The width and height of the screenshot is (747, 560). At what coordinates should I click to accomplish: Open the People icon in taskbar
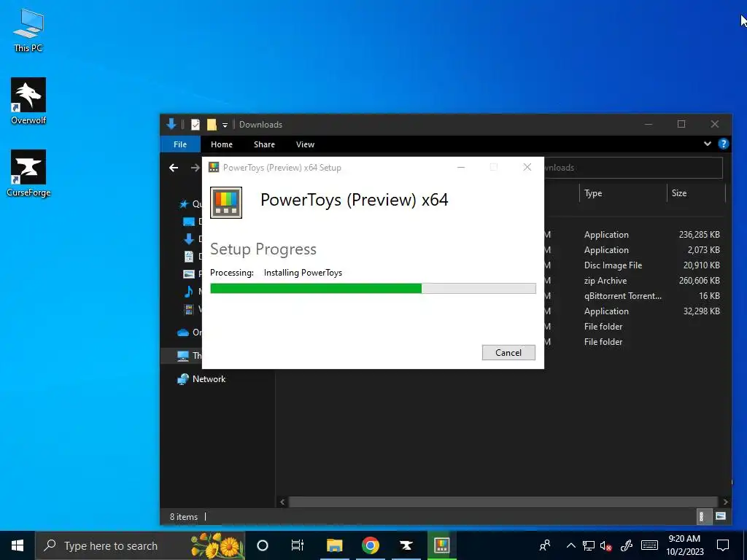coord(544,545)
